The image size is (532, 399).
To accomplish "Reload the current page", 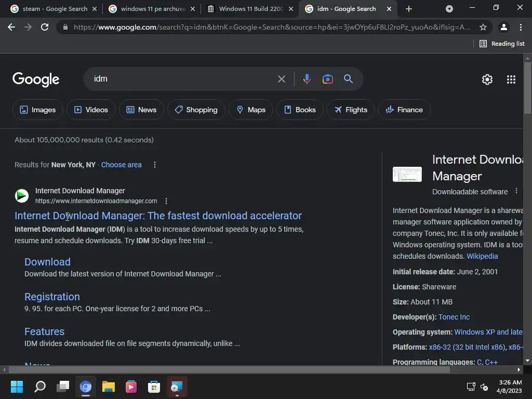I will point(45,27).
